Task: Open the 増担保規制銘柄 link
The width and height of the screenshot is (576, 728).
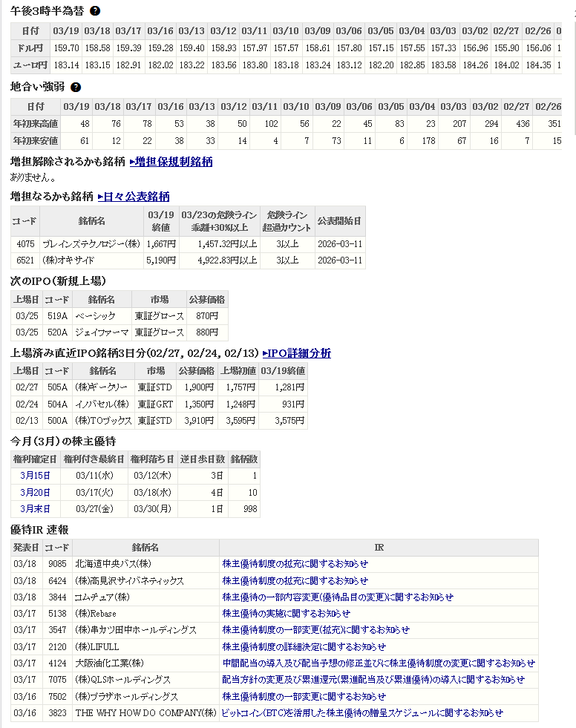Action: tap(171, 161)
